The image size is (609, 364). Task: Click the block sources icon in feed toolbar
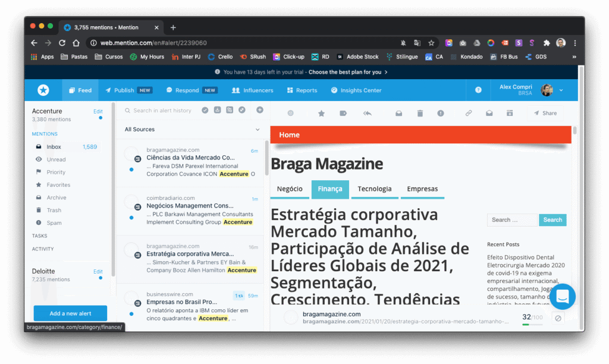[x=242, y=110]
